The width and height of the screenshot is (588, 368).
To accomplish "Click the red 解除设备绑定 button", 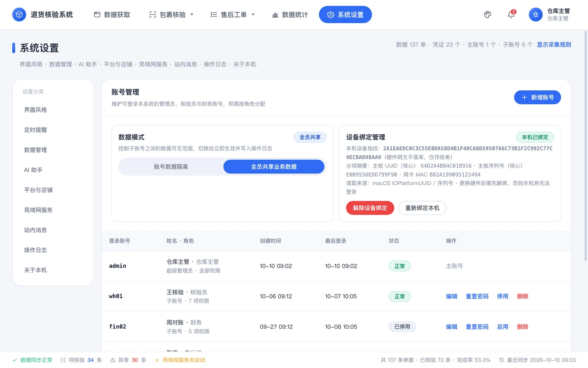I will coord(370,208).
